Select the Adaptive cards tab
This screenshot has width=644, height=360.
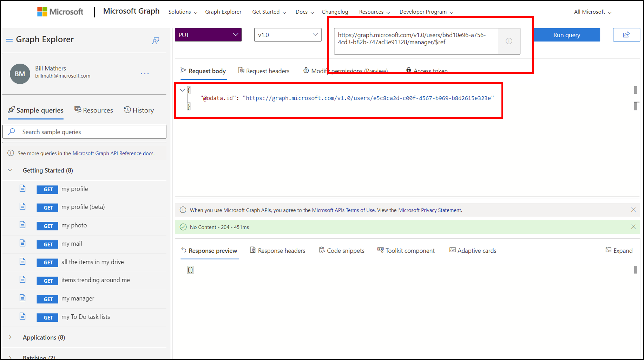(x=473, y=251)
